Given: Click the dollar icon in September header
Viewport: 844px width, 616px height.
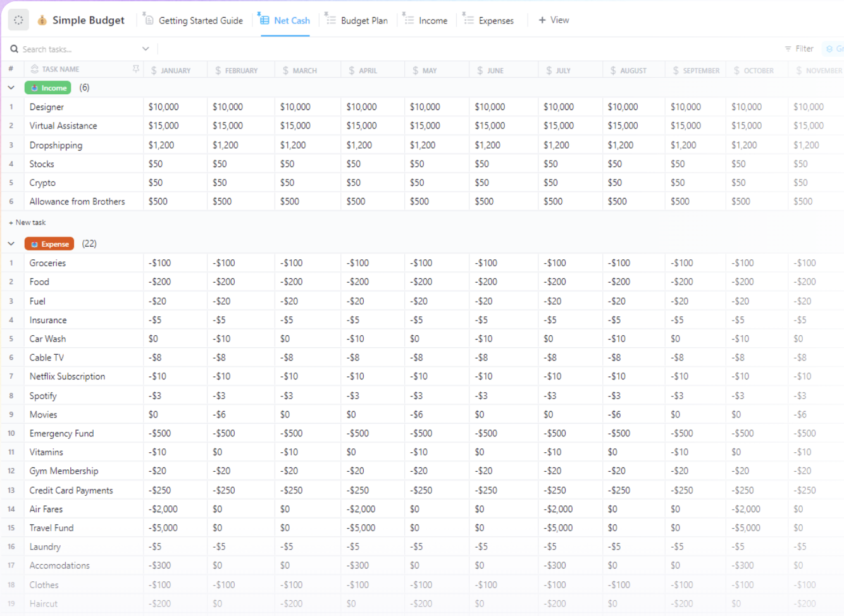Looking at the screenshot, I should point(676,70).
